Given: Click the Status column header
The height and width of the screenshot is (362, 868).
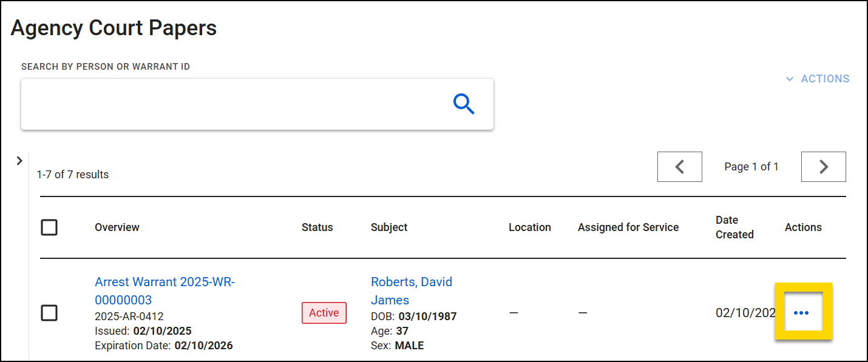Looking at the screenshot, I should click(317, 227).
